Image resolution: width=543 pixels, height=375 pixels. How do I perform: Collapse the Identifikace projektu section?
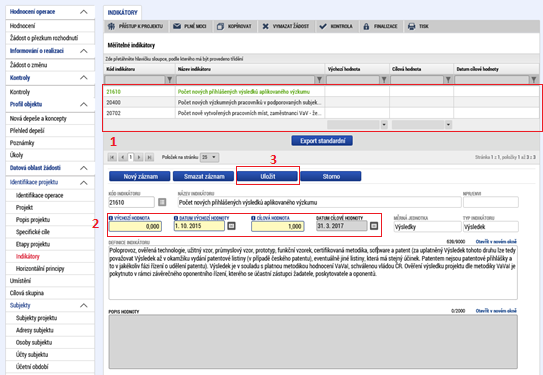point(84,183)
